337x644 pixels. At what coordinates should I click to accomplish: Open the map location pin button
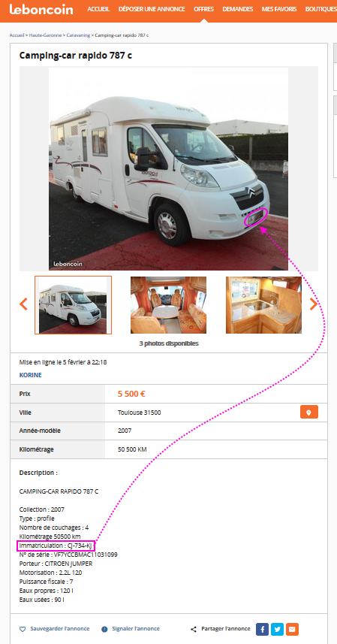(x=309, y=413)
